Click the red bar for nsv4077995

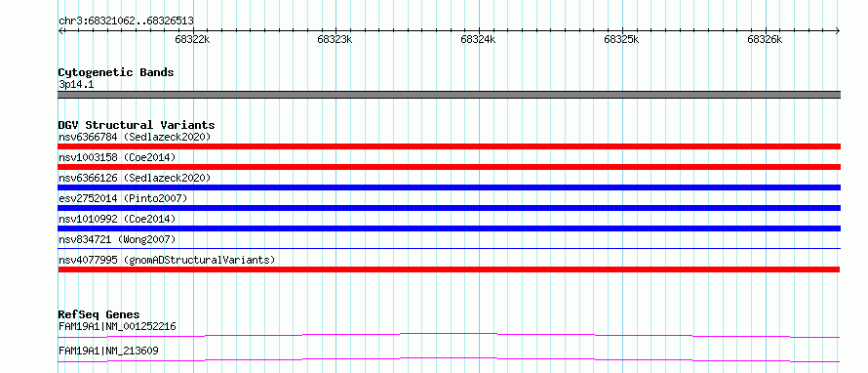(449, 269)
